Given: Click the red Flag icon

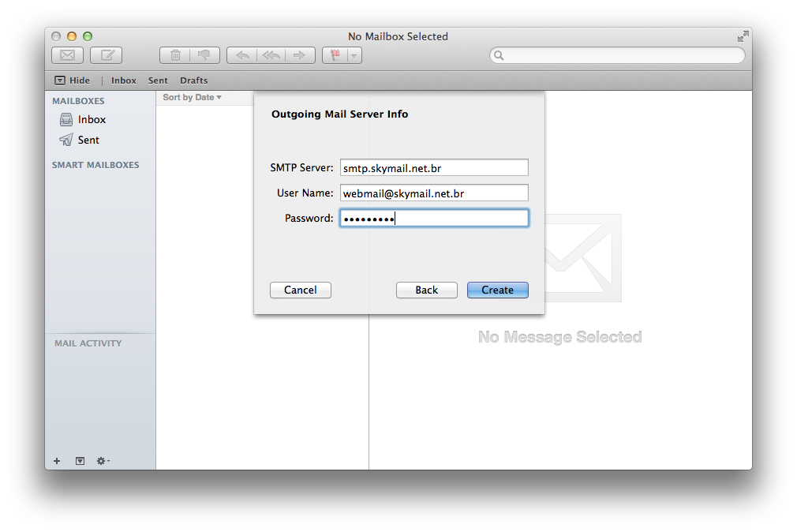Looking at the screenshot, I should [x=335, y=55].
